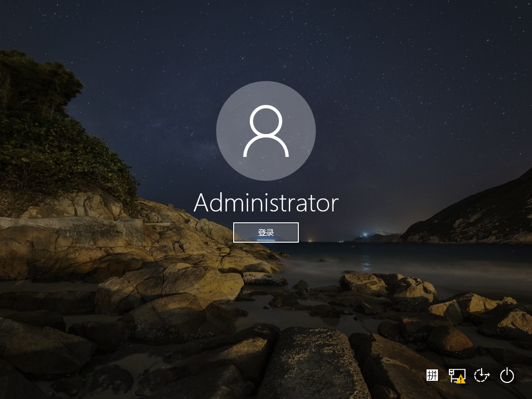Switch input method via the 拼 tile
This screenshot has height=399, width=532.
click(432, 375)
